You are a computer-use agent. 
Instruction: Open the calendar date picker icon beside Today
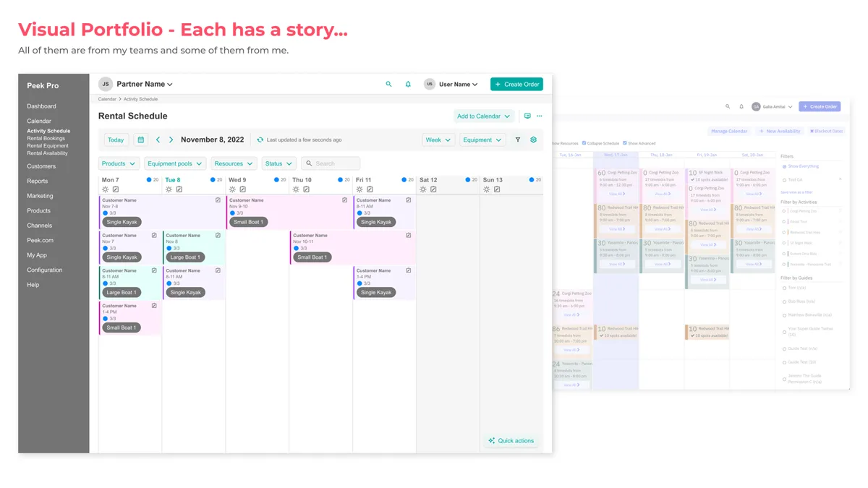tap(141, 140)
